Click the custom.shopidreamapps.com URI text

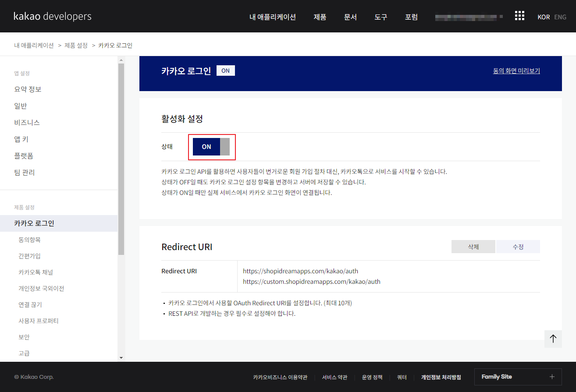point(312,282)
